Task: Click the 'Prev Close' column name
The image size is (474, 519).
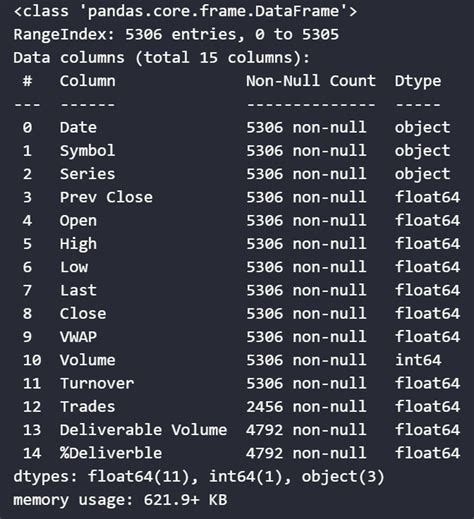Action: pyautogui.click(x=106, y=197)
